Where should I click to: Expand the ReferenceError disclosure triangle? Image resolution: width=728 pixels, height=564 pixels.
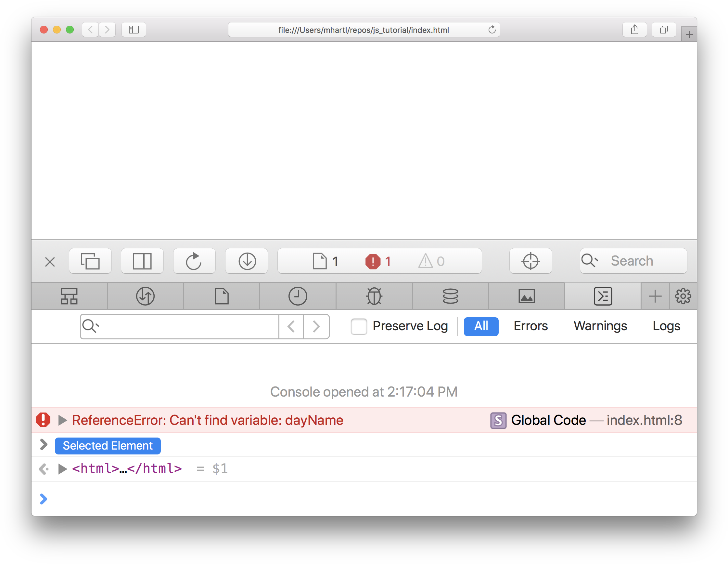point(62,420)
